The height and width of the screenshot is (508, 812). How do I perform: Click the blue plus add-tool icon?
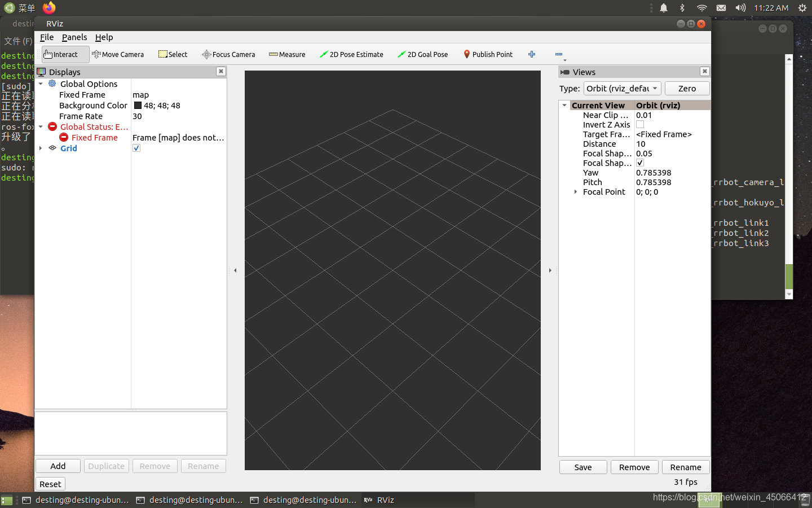(x=532, y=54)
